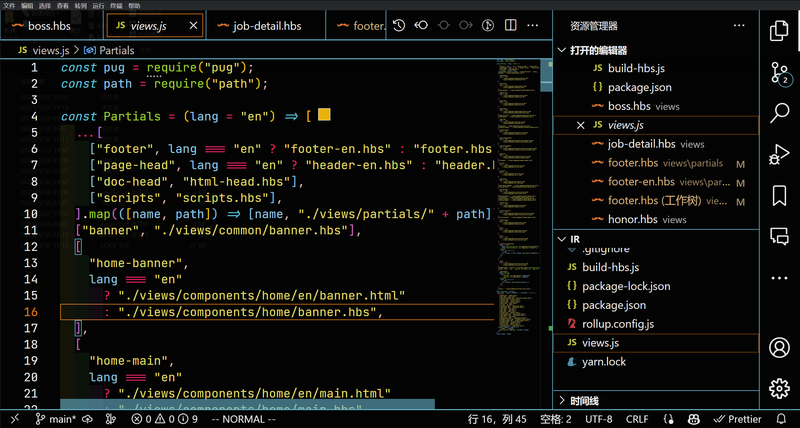Open file history clock icon in editor toolbar
This screenshot has width=800, height=428.
tap(399, 26)
